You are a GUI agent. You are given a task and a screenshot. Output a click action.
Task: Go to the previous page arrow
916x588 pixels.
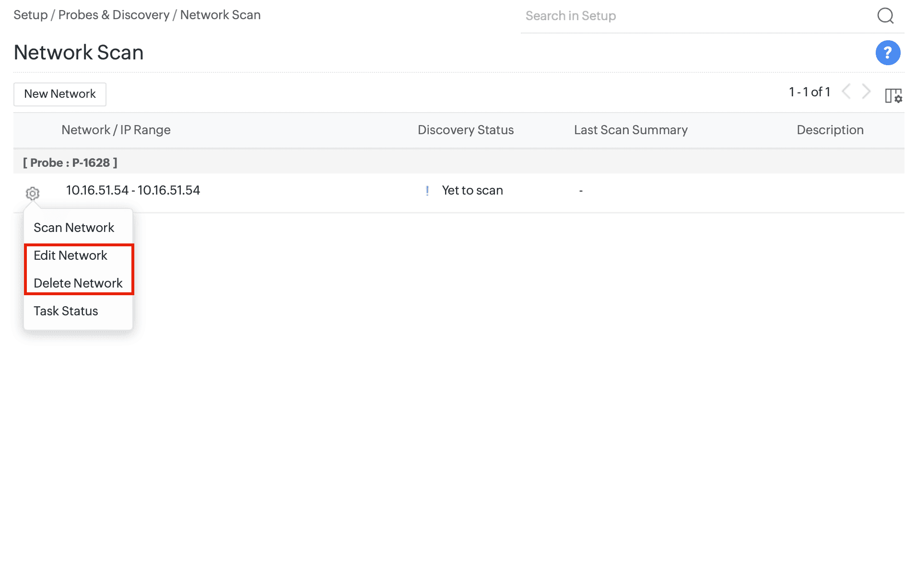846,92
